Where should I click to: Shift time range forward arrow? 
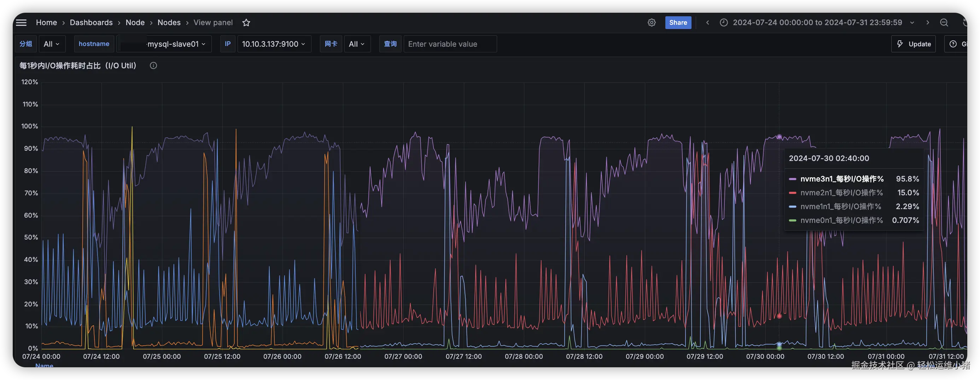click(928, 22)
